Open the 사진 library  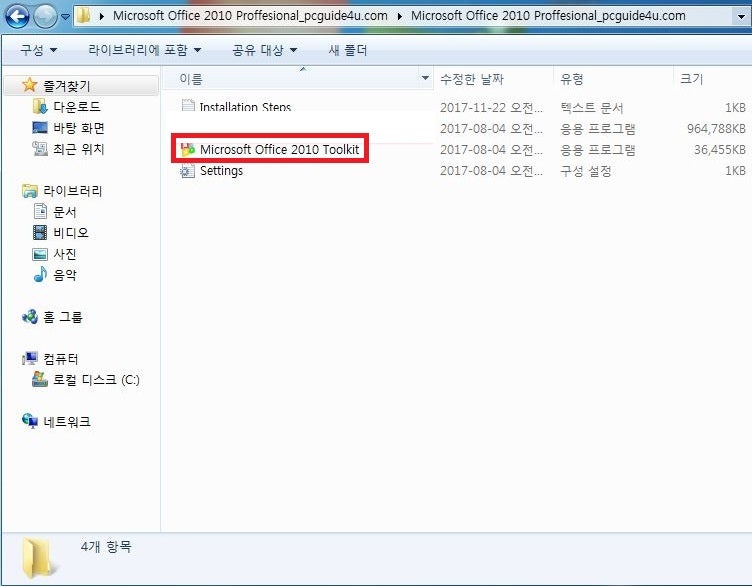coord(65,254)
